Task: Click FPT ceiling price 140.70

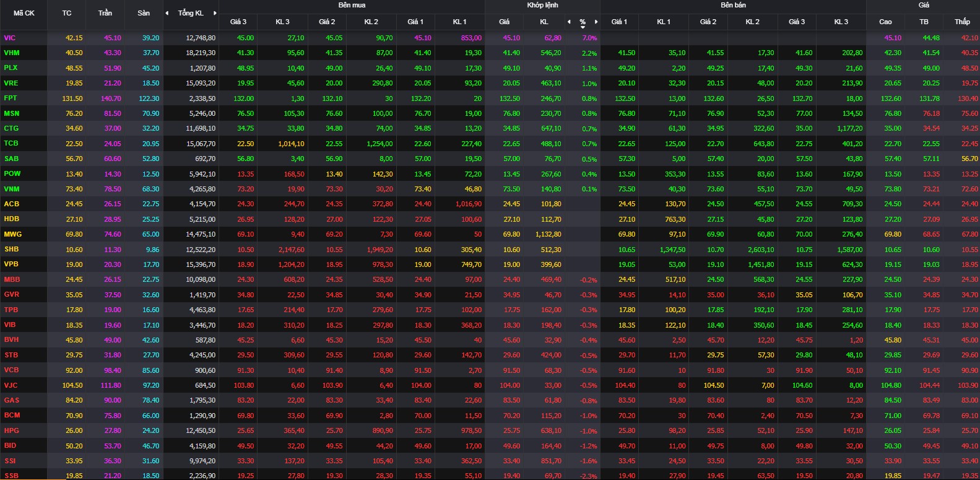Action: tap(111, 98)
